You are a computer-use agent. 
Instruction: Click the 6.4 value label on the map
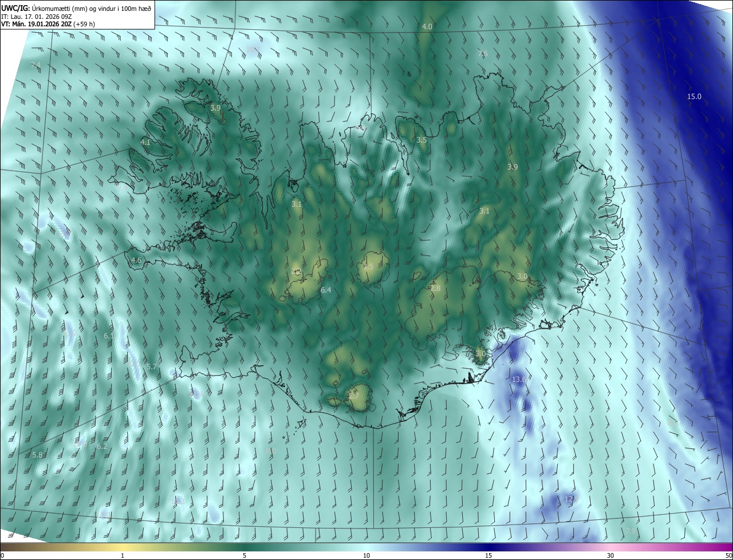tap(326, 290)
